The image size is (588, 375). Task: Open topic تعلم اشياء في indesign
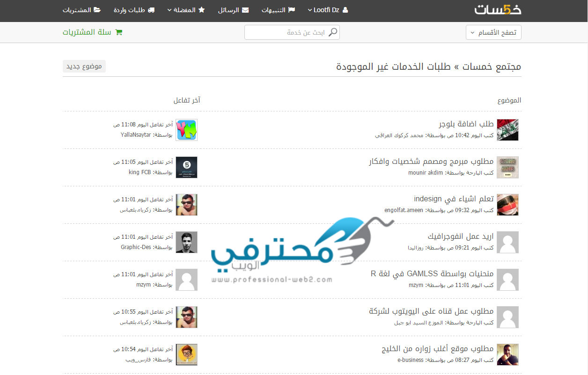pyautogui.click(x=454, y=199)
